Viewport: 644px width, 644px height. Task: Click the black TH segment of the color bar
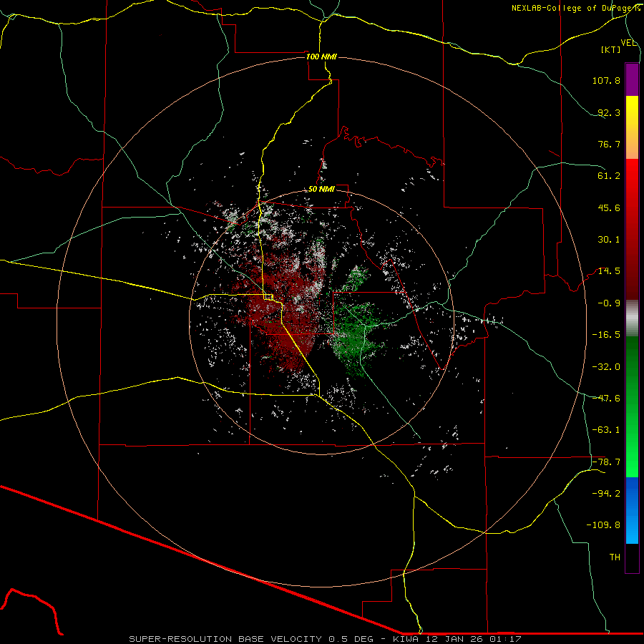point(632,558)
